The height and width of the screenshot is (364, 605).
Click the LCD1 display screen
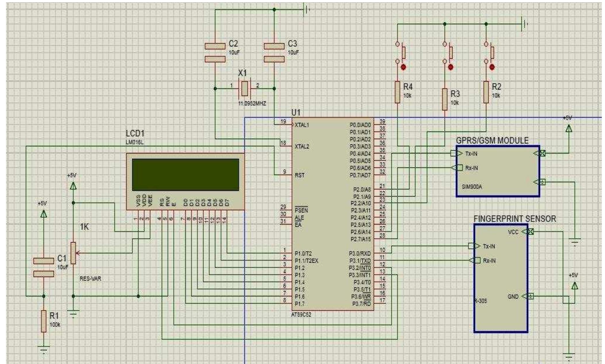185,175
